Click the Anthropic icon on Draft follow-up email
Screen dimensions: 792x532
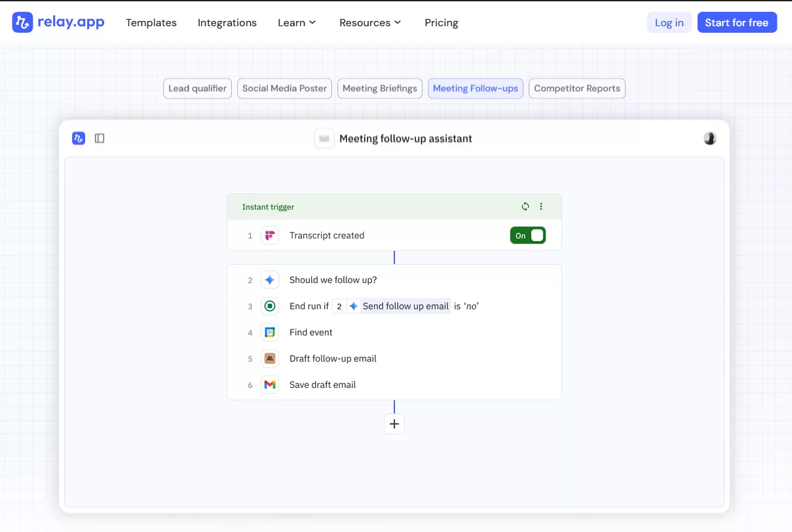(x=270, y=358)
